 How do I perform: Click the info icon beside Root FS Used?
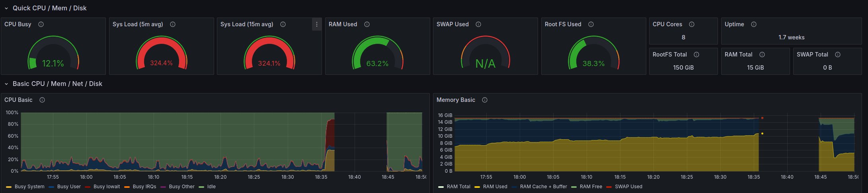pyautogui.click(x=591, y=24)
